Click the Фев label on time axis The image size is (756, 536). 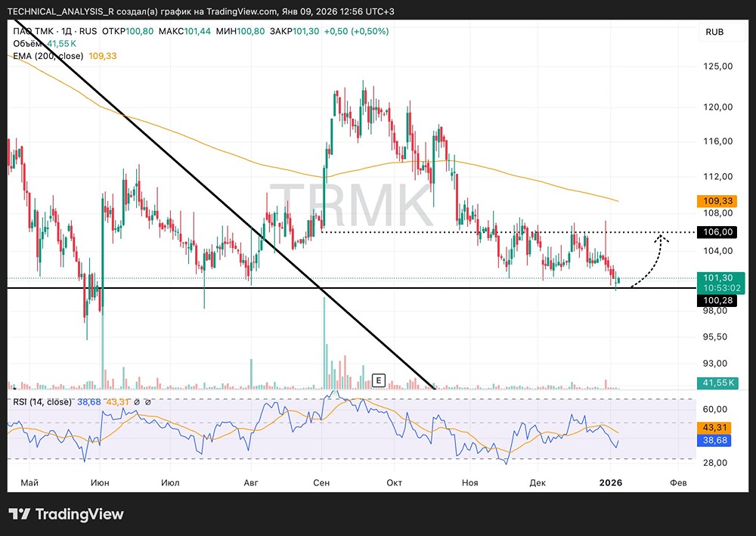[x=678, y=482]
